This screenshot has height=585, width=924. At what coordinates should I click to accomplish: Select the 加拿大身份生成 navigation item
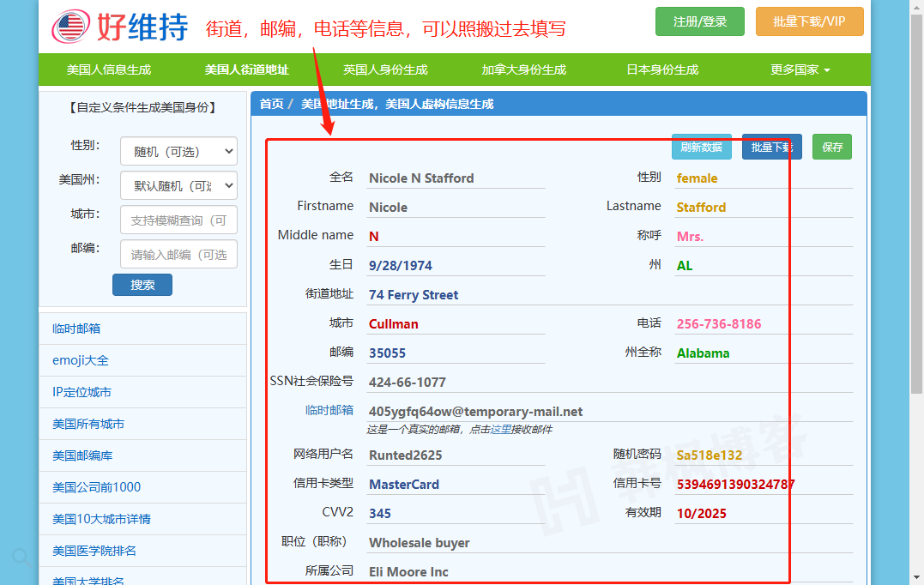click(x=523, y=69)
